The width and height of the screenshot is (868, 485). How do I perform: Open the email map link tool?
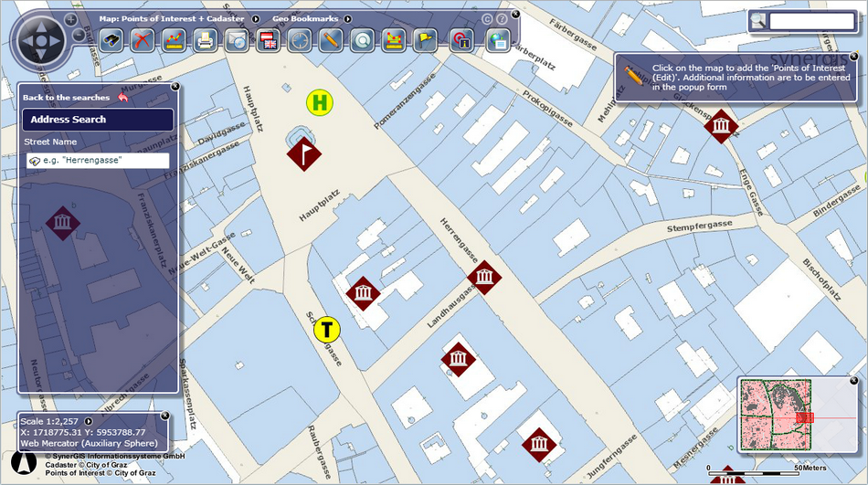pyautogui.click(x=237, y=41)
